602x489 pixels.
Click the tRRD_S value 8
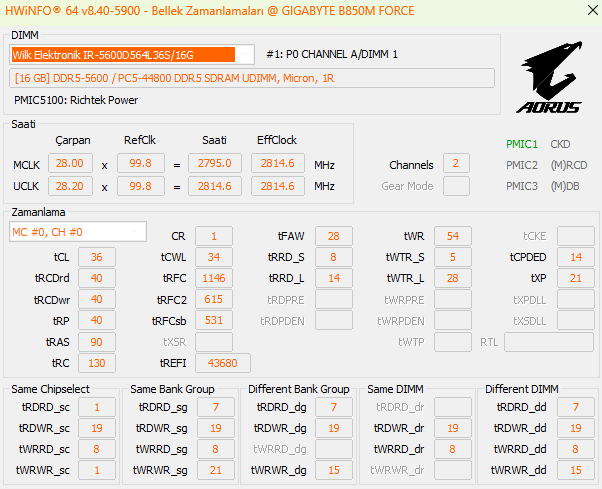(334, 257)
